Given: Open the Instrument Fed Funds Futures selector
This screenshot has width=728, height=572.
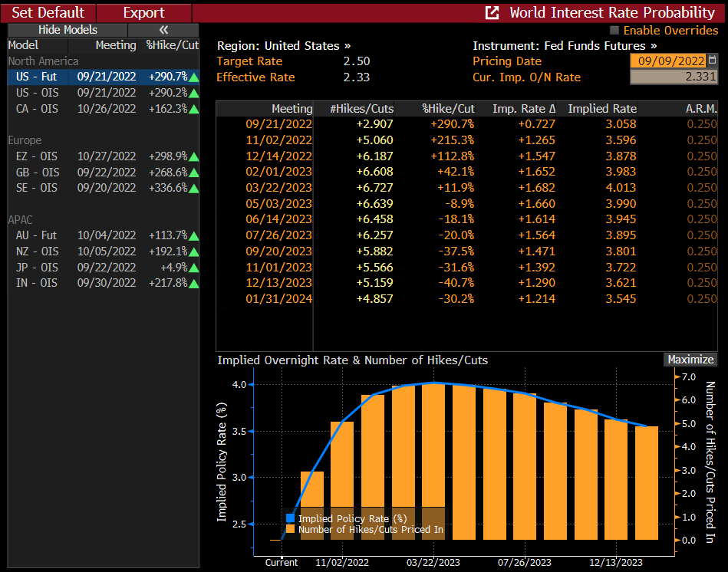Looking at the screenshot, I should tap(565, 46).
